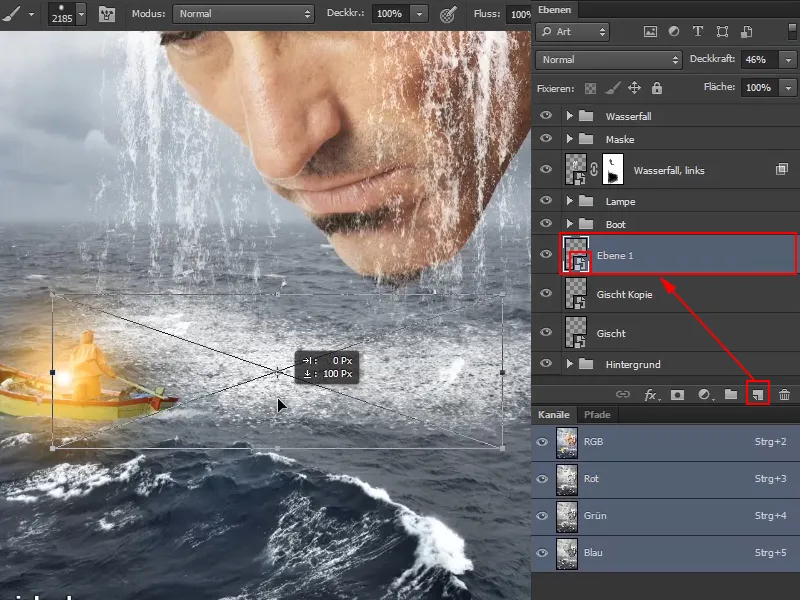Click smart filter icon on Wasserfall, links

(782, 169)
